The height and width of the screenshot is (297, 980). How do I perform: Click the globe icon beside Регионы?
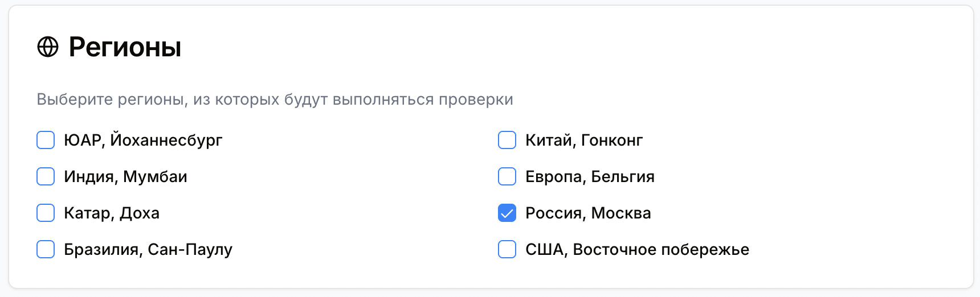click(48, 47)
